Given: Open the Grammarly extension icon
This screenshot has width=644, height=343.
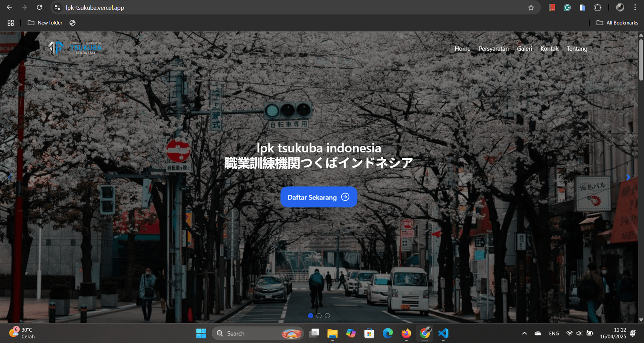Looking at the screenshot, I should 567,7.
